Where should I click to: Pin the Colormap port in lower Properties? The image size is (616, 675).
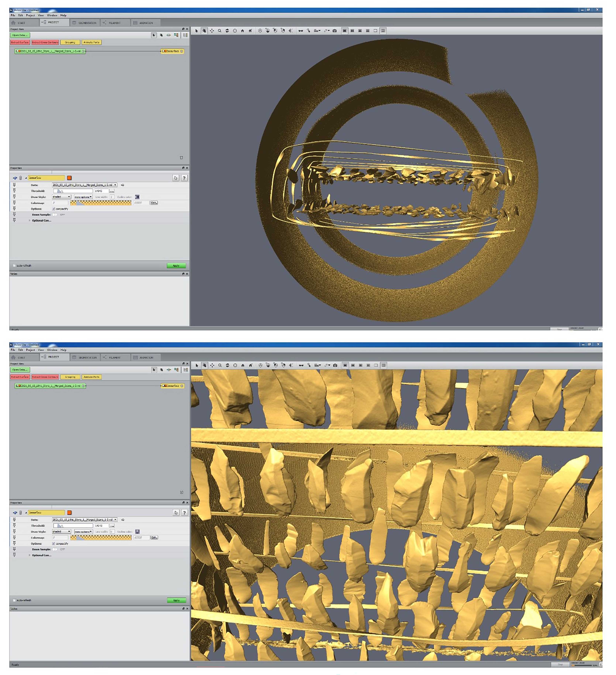point(14,537)
